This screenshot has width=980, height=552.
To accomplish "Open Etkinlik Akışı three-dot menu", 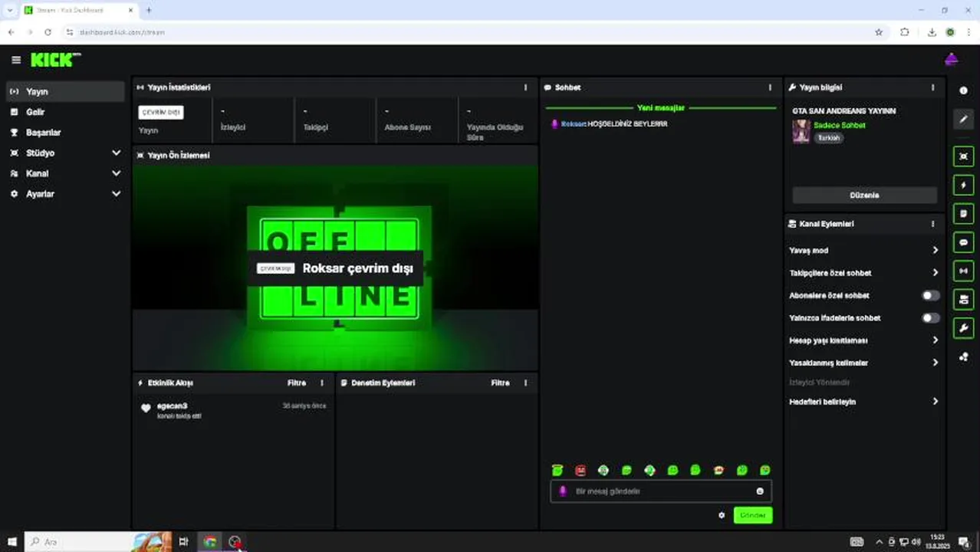I will point(322,383).
